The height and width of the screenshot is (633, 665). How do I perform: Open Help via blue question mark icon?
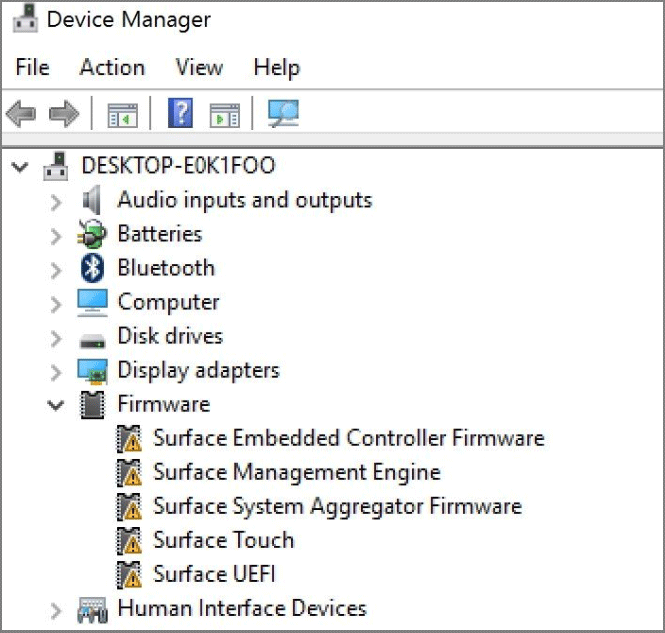(180, 113)
